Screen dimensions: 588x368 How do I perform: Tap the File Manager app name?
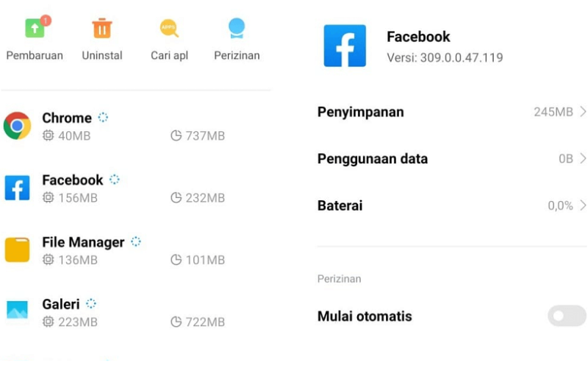[x=83, y=242]
